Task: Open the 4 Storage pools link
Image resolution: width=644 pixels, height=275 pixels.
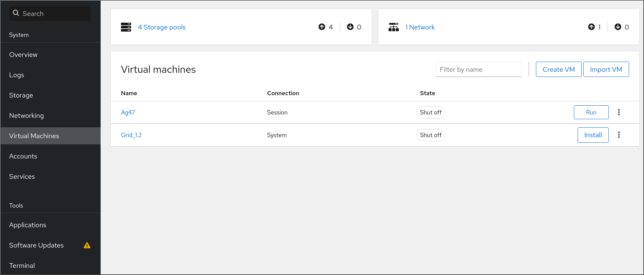Action: (x=162, y=27)
